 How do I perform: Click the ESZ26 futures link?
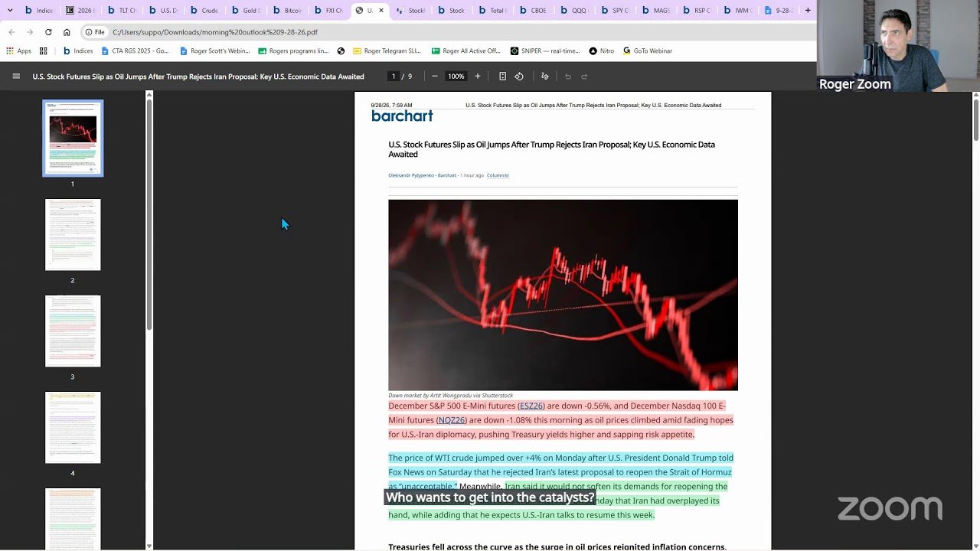[x=531, y=406]
